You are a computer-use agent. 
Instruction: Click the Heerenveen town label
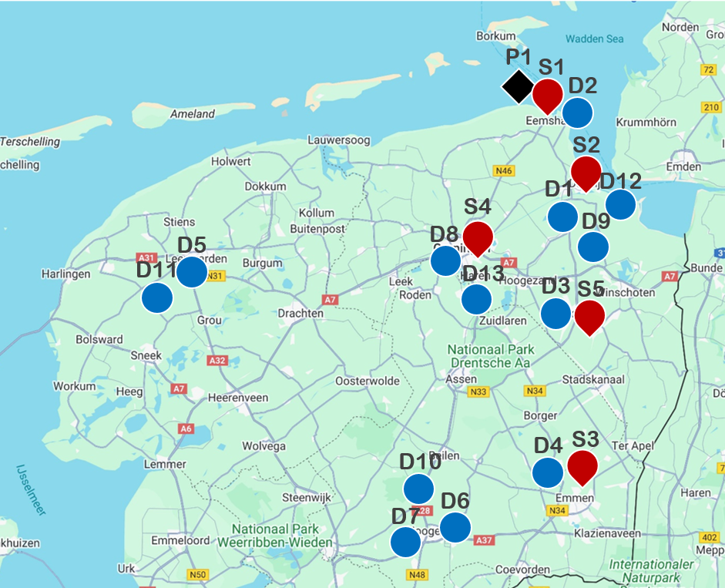238,398
